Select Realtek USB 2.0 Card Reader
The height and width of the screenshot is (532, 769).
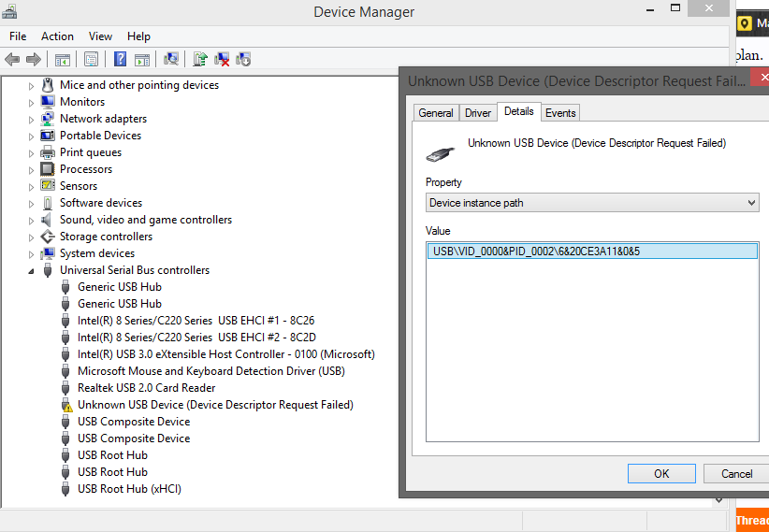click(x=147, y=388)
